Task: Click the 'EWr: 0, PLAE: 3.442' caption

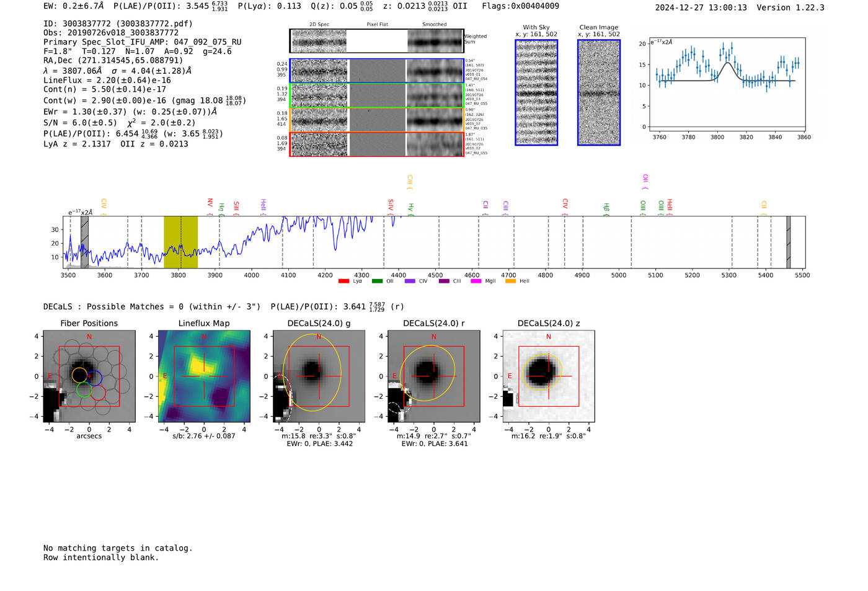Action: (x=320, y=443)
